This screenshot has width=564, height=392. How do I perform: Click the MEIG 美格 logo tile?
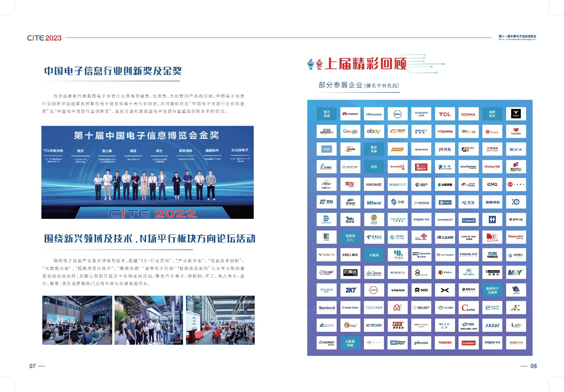point(350,255)
